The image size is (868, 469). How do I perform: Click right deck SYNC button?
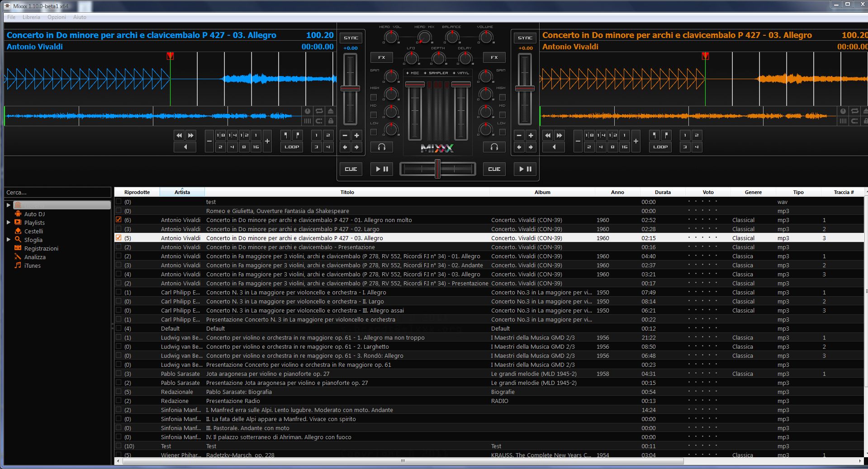tap(525, 38)
